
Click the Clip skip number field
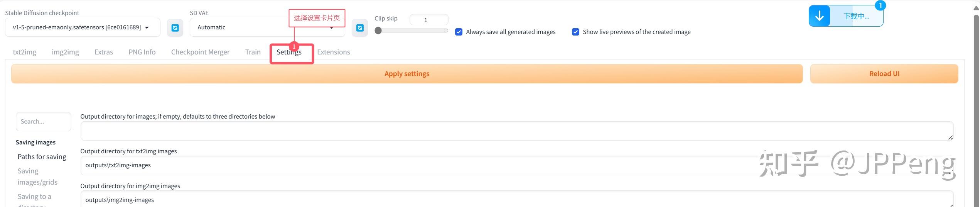(428, 20)
